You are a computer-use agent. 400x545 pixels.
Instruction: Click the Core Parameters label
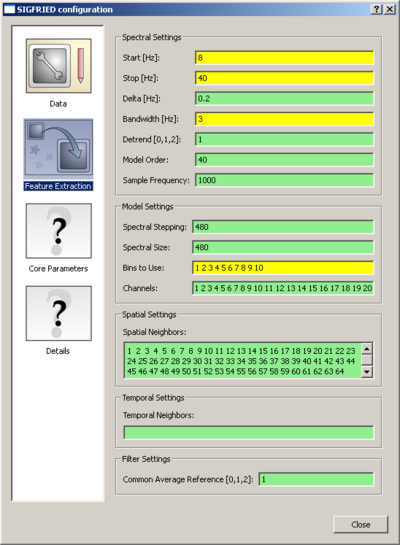click(x=58, y=269)
